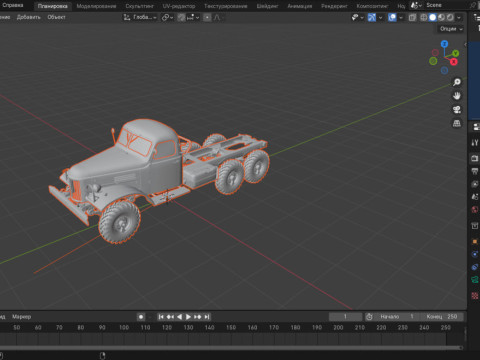
Task: Switch to the Рендеринг workspace tab
Action: tap(334, 6)
